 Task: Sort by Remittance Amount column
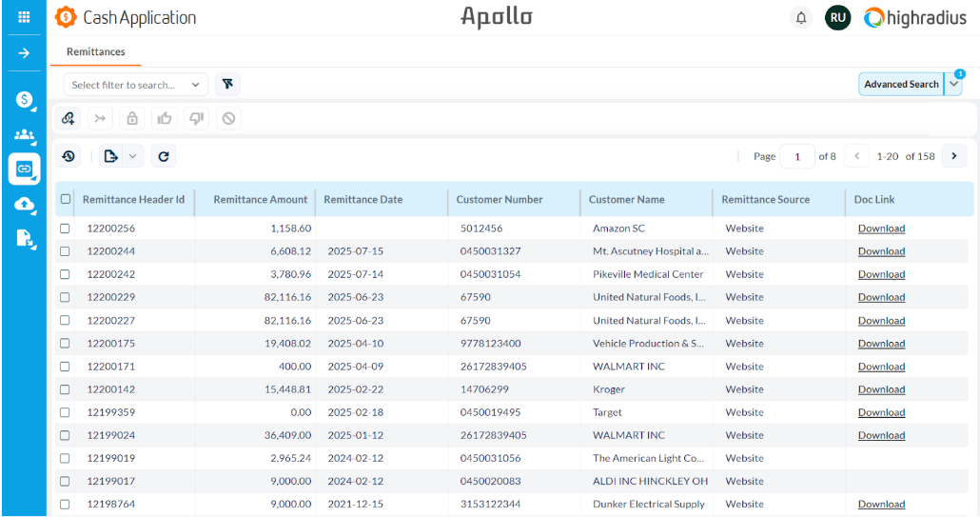(261, 199)
